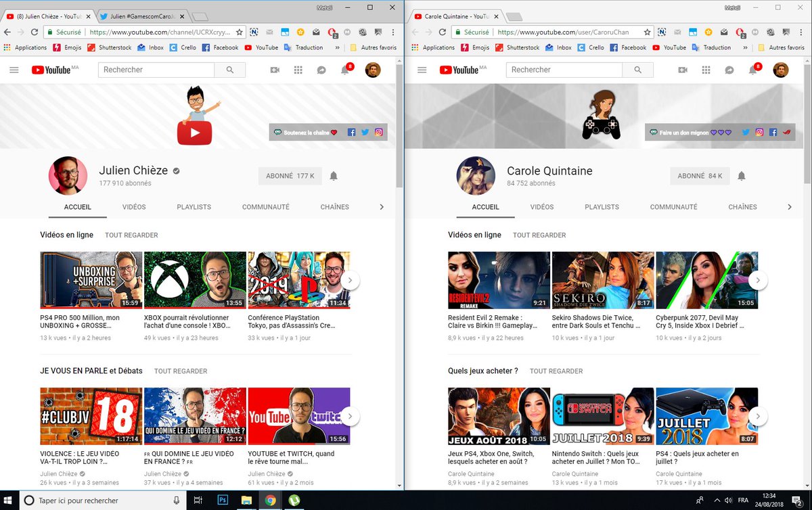
Task: Click Soutenez la chaîne banner link
Action: pos(306,133)
